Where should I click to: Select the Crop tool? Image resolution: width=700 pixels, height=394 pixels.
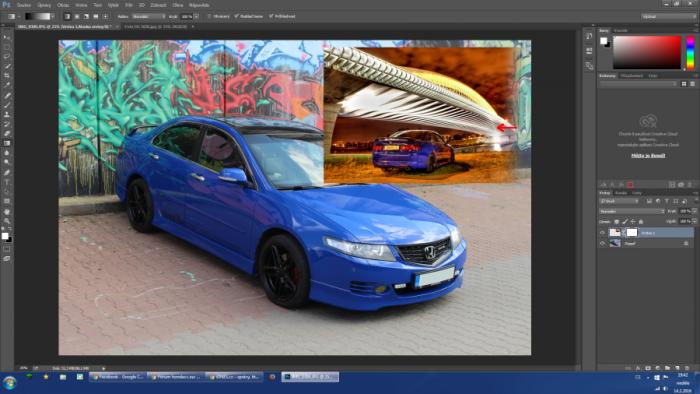[7, 76]
